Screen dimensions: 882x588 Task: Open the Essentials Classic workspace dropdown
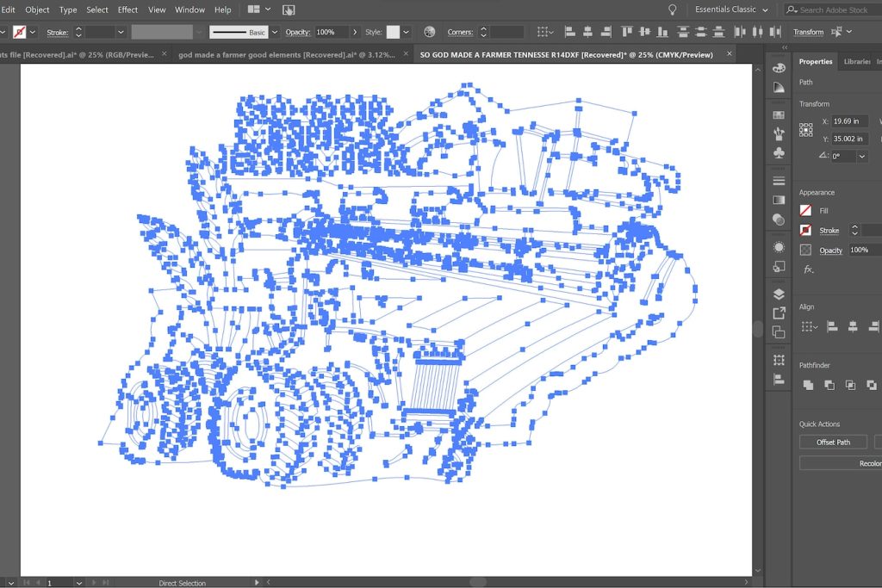[731, 9]
